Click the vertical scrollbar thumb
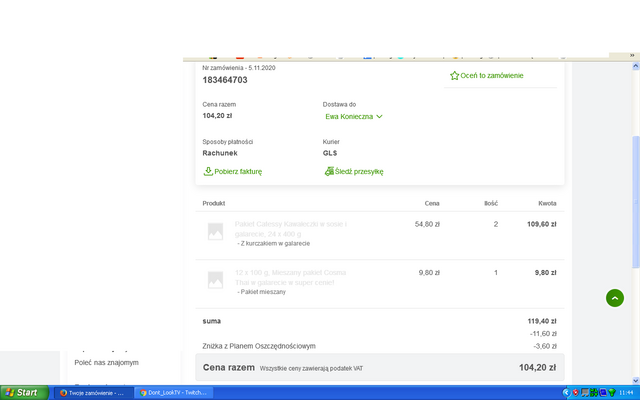 point(636,202)
